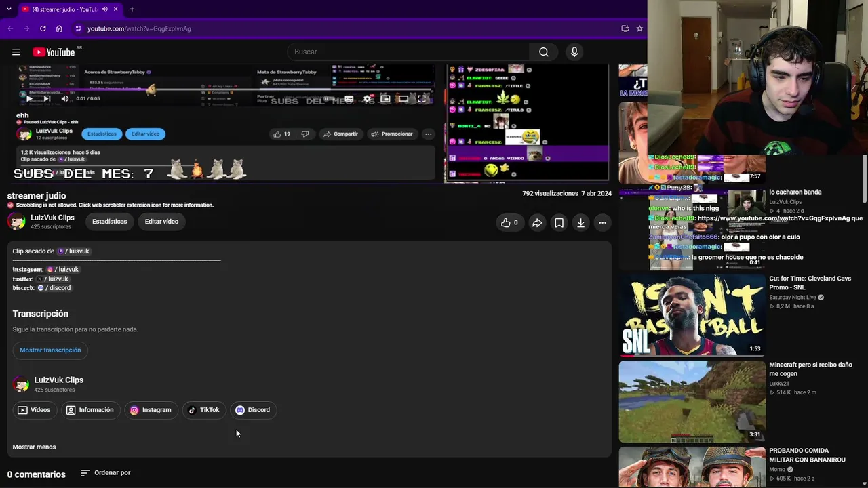
Task: Click the search magnifier button
Action: coord(544,52)
